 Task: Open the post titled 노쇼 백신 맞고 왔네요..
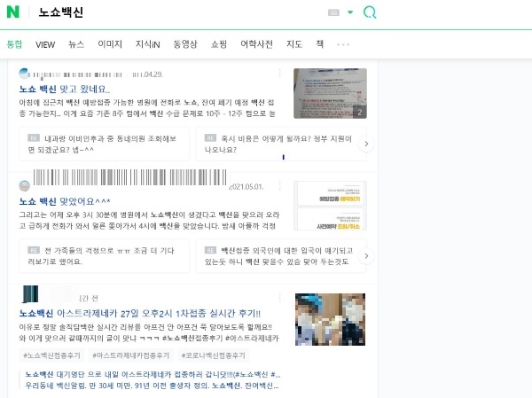65,90
